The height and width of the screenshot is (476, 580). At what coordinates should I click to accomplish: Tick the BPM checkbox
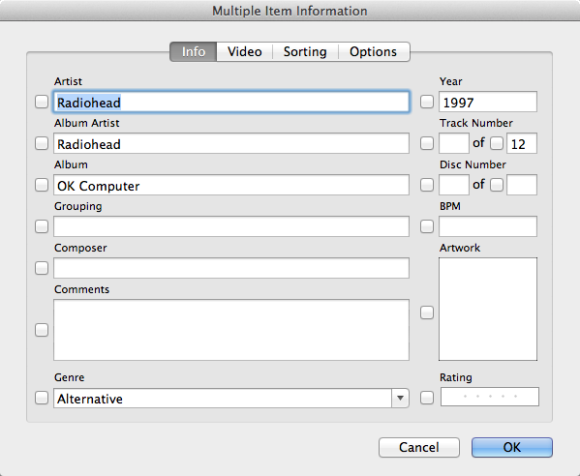427,226
